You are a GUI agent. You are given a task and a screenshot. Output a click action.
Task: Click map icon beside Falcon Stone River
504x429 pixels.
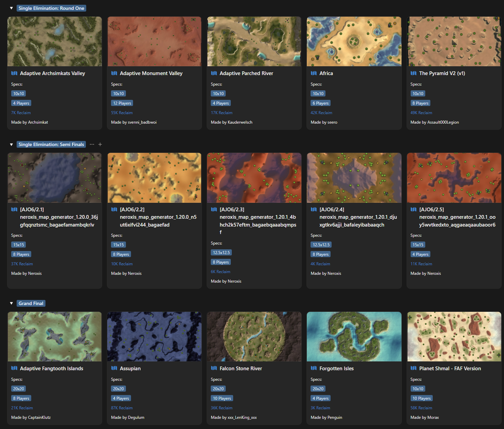tap(214, 368)
